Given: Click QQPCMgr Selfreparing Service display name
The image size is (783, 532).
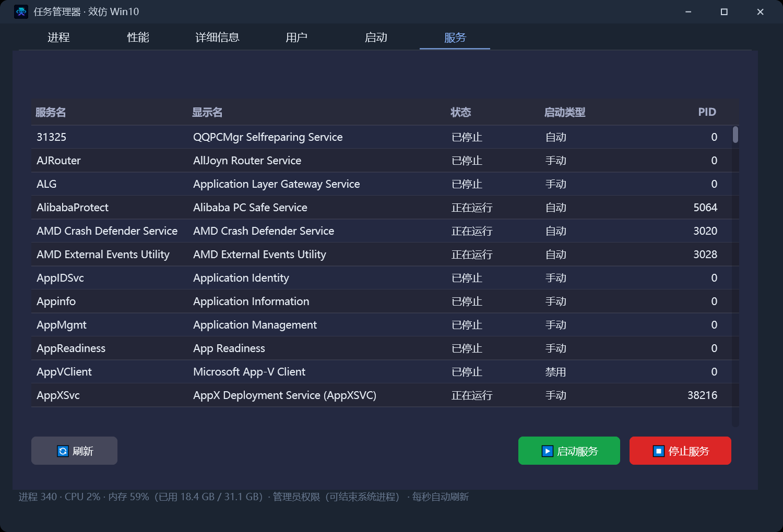Looking at the screenshot, I should tap(268, 137).
